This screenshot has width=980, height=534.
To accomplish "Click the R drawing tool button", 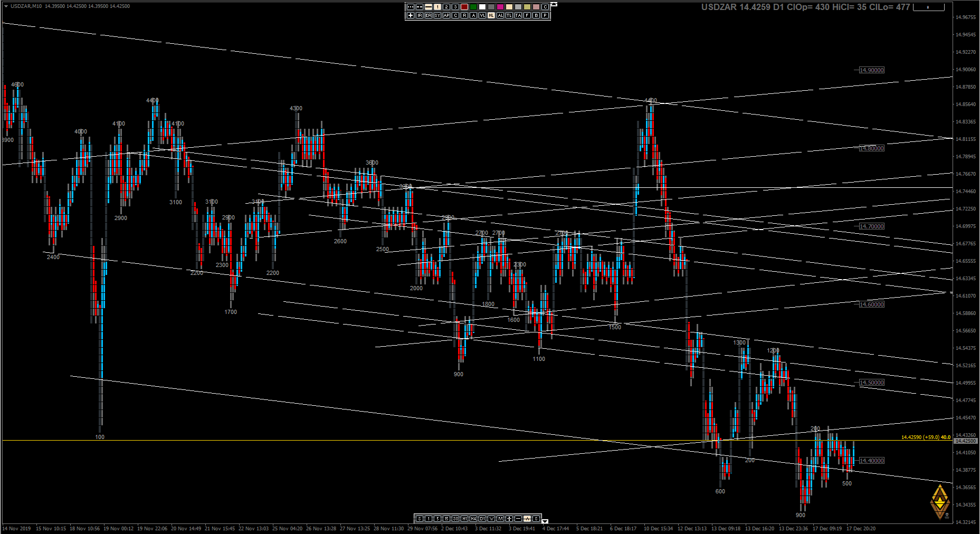I will point(464,15).
